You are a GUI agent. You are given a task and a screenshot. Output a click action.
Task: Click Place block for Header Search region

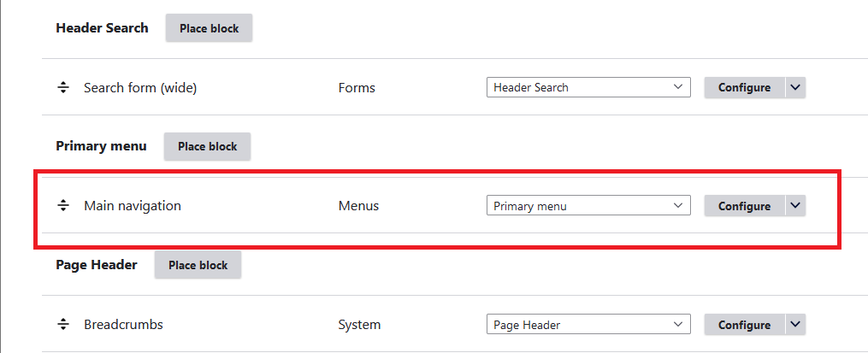coord(209,28)
